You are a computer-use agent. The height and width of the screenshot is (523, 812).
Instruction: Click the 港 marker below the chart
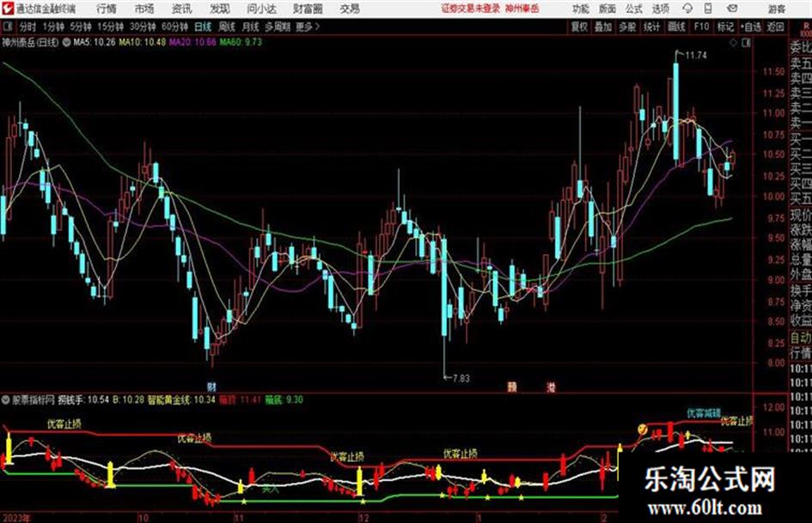pyautogui.click(x=551, y=387)
